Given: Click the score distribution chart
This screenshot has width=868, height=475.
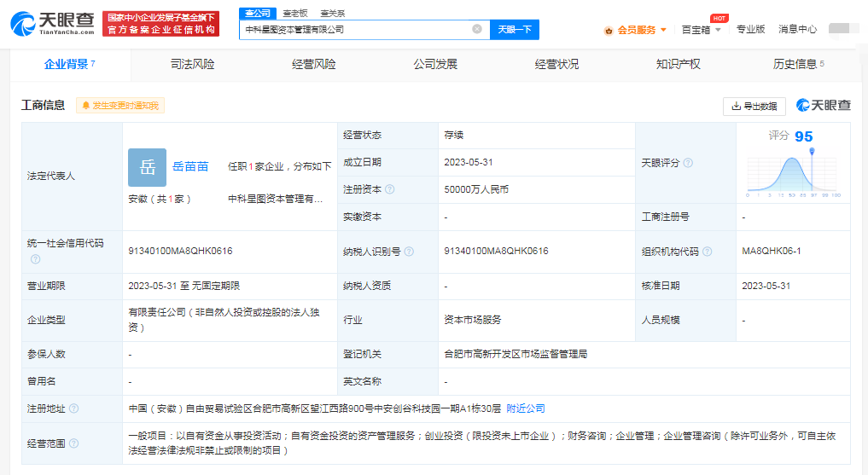Looking at the screenshot, I should [793, 173].
